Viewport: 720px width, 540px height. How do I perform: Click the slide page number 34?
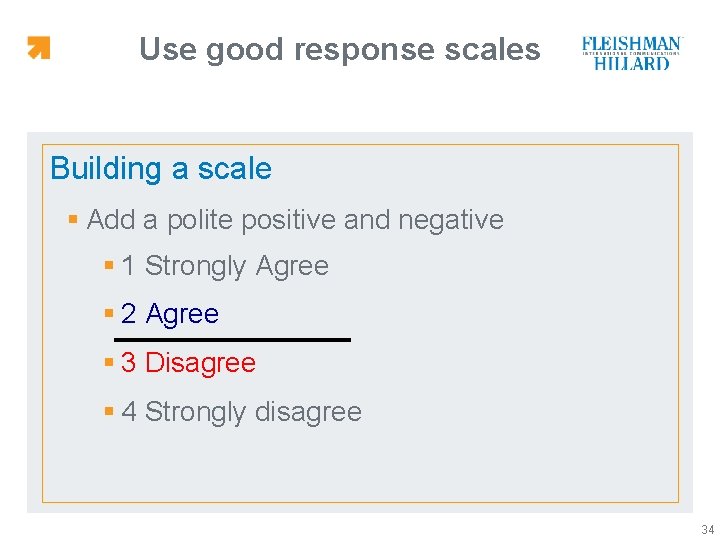pos(708,529)
